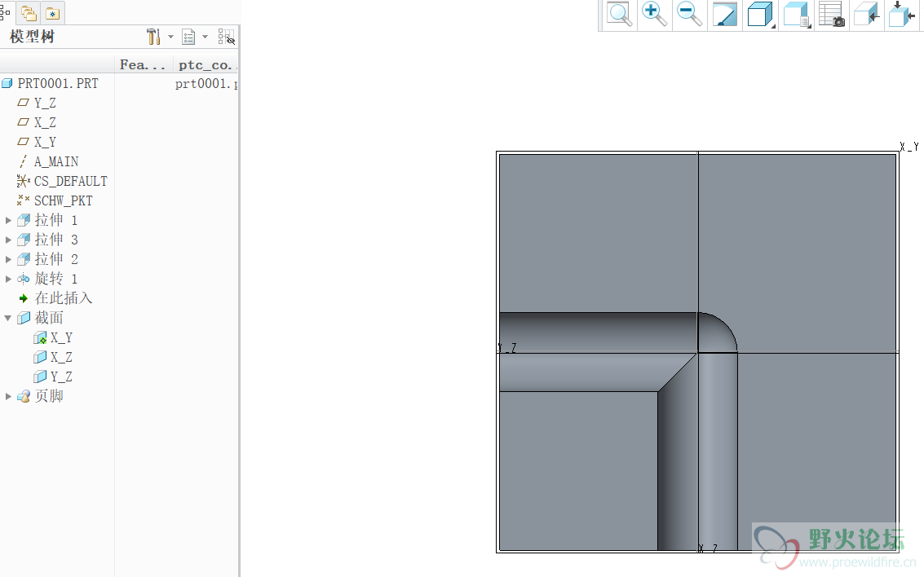
Task: Click the Repaint screen icon
Action: tap(725, 14)
